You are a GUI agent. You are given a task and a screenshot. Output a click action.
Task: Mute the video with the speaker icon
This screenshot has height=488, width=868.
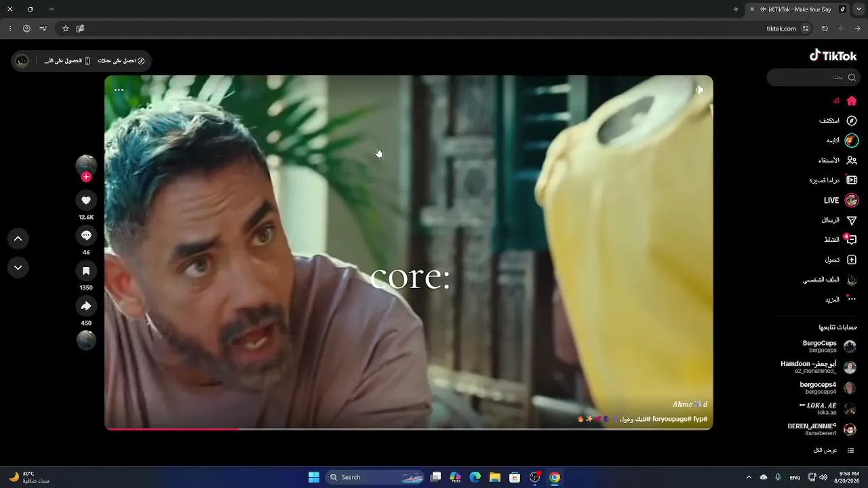pos(699,89)
